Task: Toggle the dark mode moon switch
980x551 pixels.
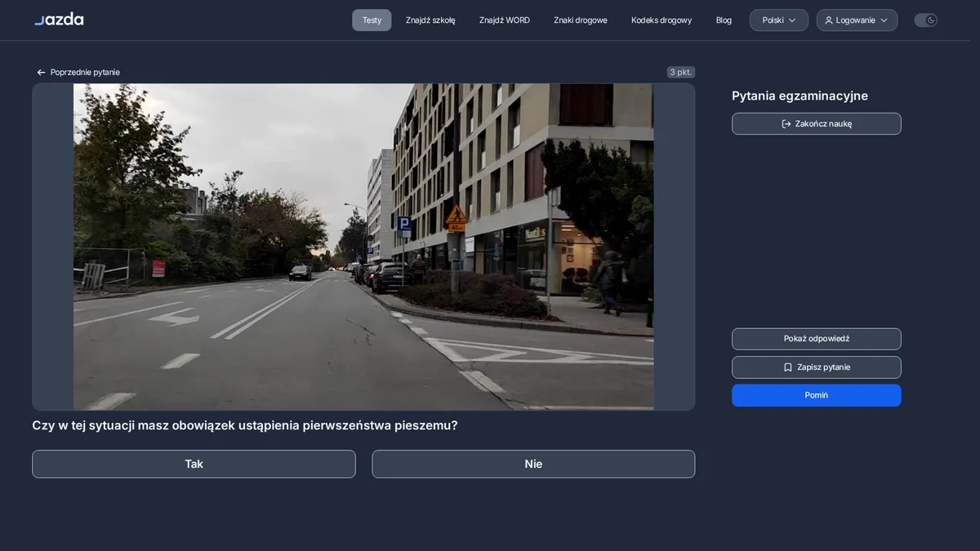Action: pyautogui.click(x=925, y=20)
